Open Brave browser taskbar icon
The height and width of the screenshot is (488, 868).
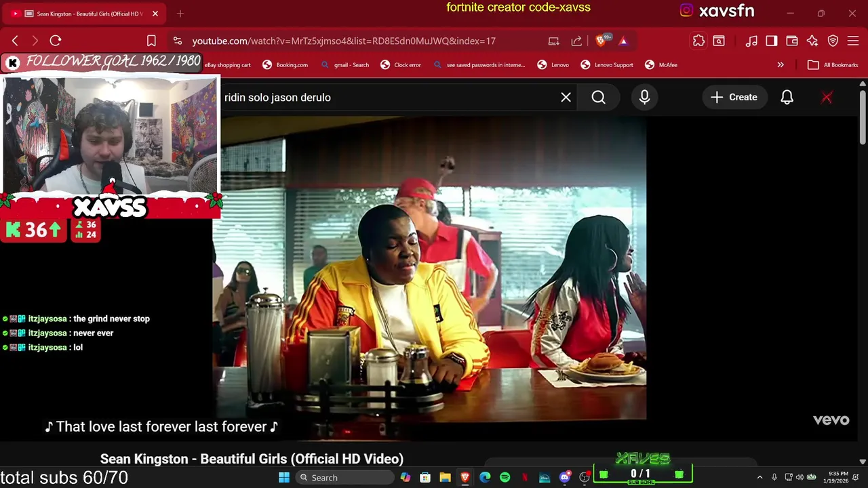point(465,477)
